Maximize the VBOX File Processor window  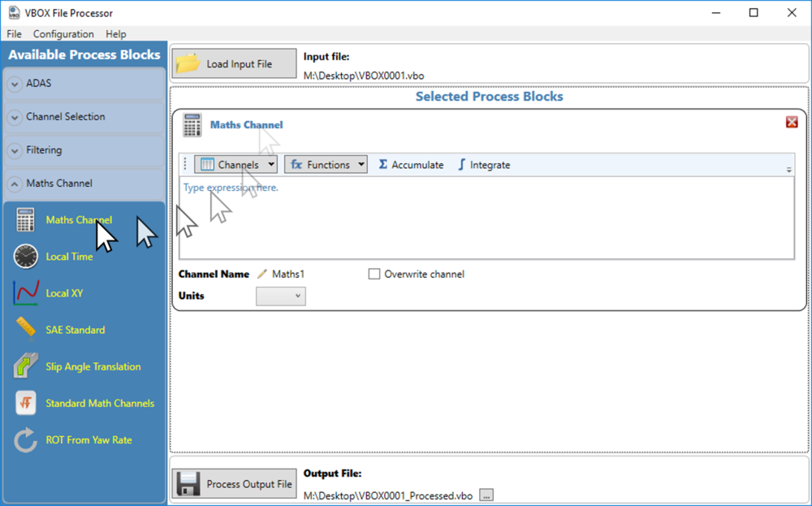[x=754, y=13]
